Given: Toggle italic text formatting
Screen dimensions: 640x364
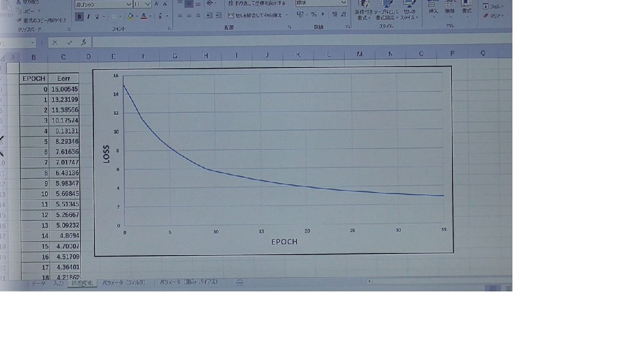Looking at the screenshot, I should 88,16.
